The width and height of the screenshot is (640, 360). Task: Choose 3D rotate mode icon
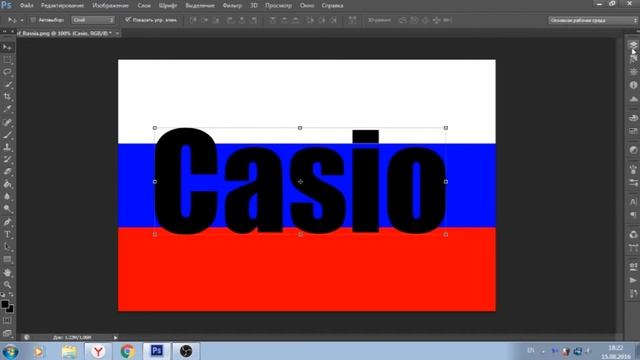point(403,20)
